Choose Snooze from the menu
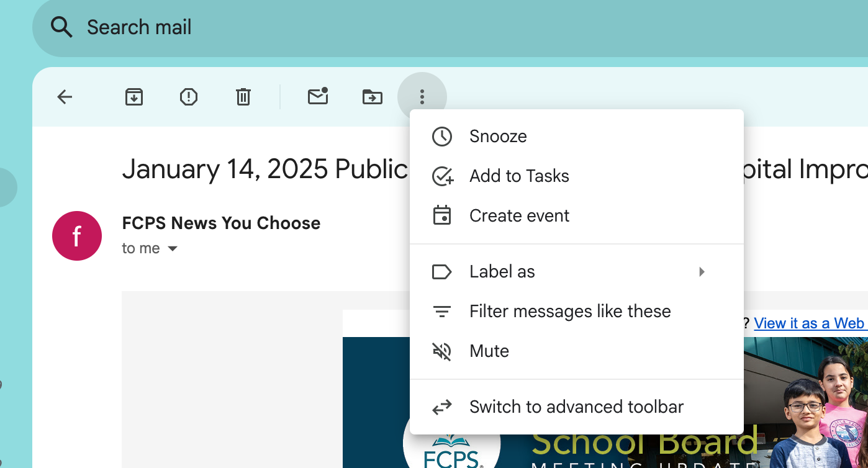This screenshot has height=468, width=868. point(577,137)
